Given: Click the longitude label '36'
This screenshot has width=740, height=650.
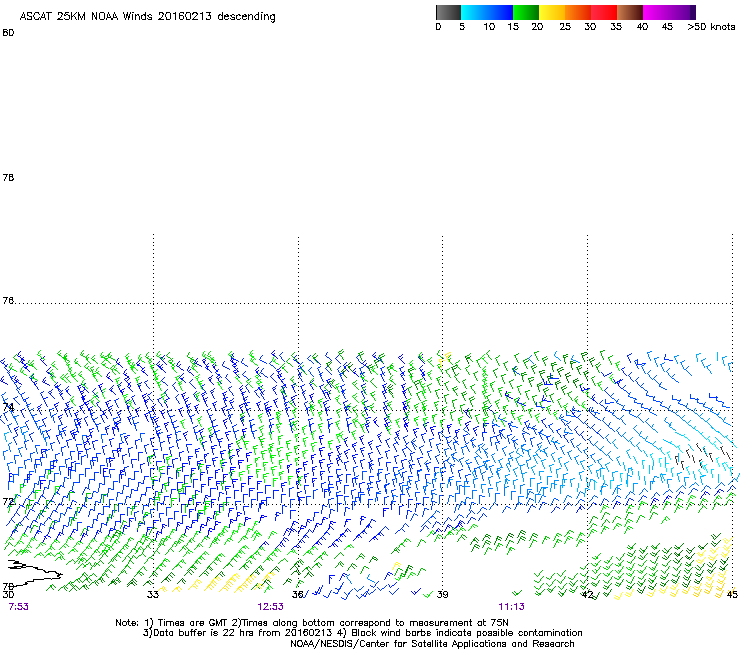Looking at the screenshot, I should (x=297, y=594).
